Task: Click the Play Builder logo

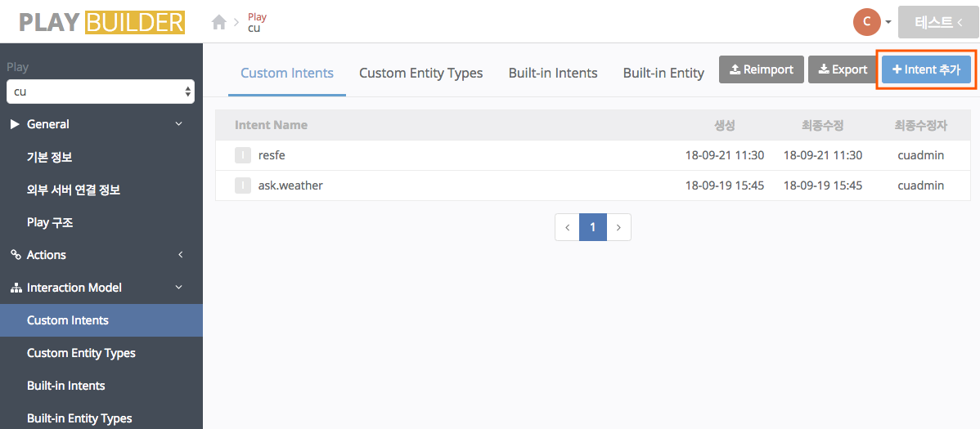Action: click(101, 22)
